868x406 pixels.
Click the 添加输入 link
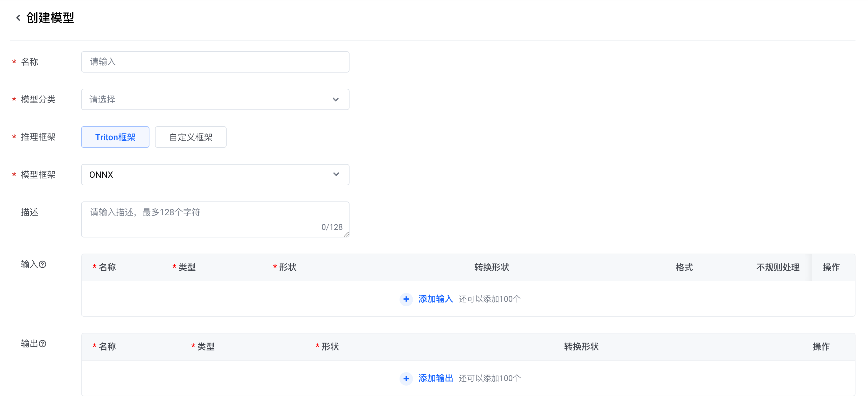436,299
